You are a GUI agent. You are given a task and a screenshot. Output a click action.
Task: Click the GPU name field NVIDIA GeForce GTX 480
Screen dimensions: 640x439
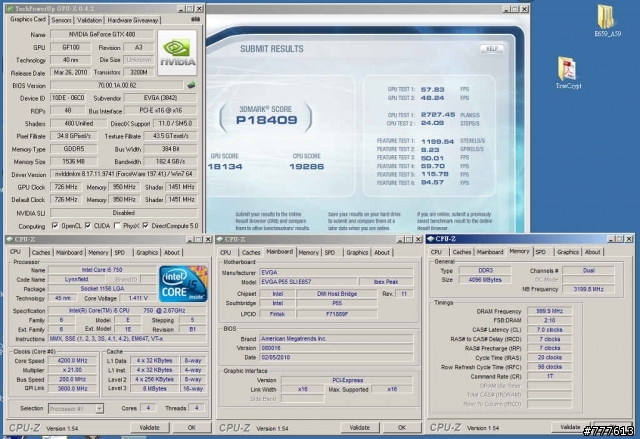click(102, 34)
